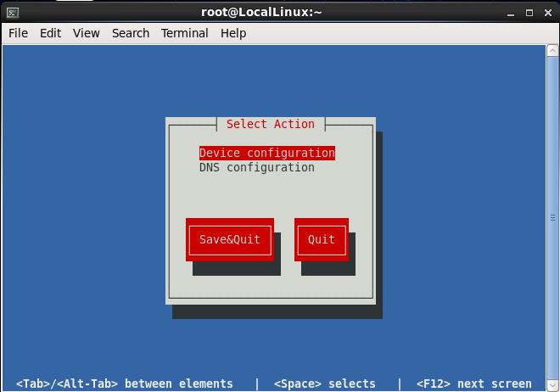Click scrollbar up arrow
This screenshot has height=392, width=560.
[x=552, y=51]
